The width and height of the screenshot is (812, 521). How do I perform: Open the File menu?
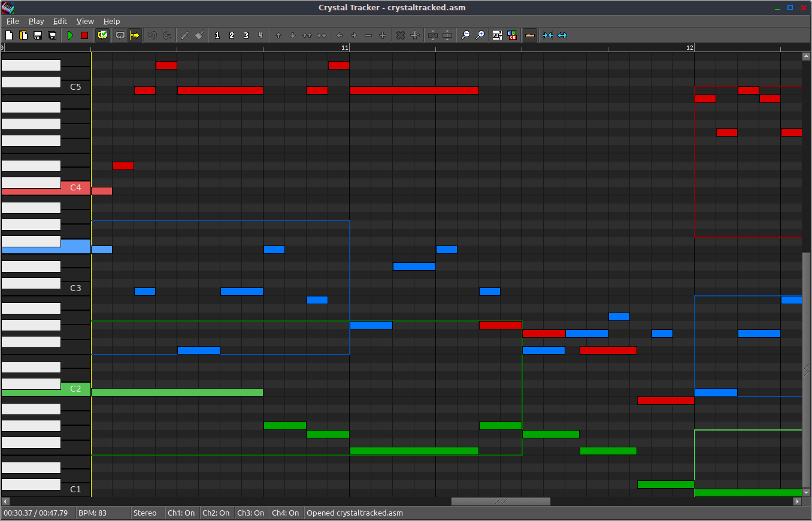click(x=13, y=21)
